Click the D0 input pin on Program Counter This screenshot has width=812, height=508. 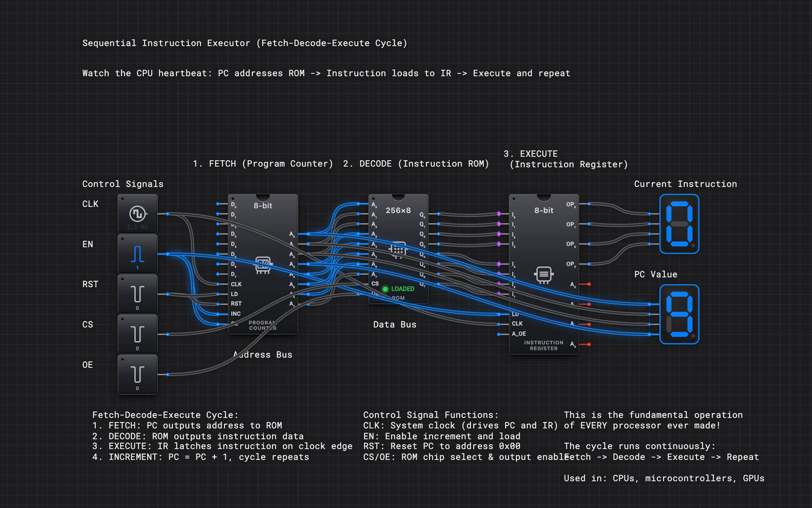(x=218, y=204)
